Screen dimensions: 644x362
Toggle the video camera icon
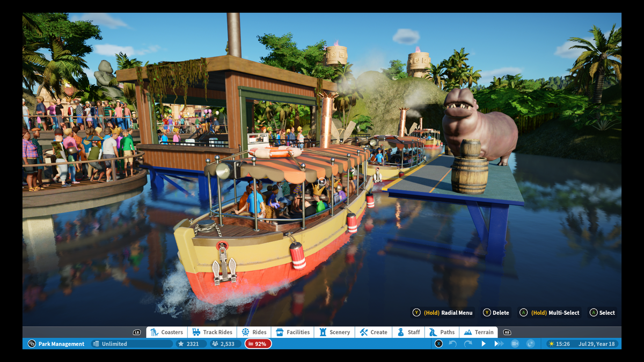(x=515, y=344)
